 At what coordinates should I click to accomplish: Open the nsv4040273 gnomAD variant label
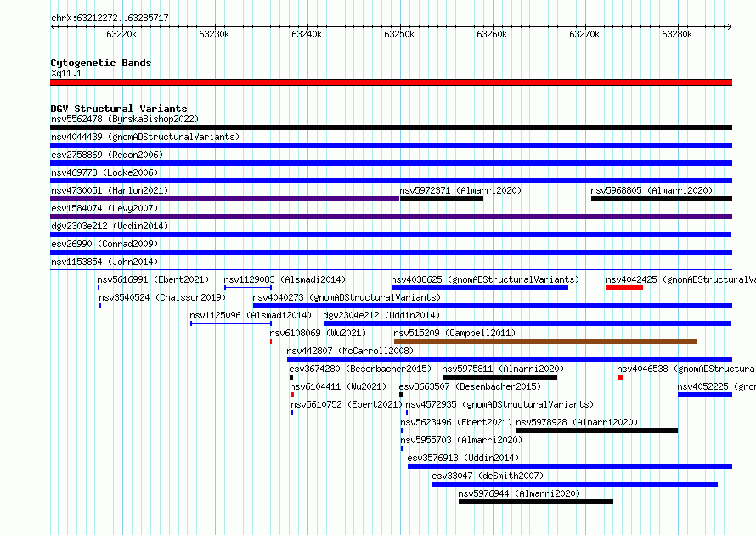pos(347,297)
